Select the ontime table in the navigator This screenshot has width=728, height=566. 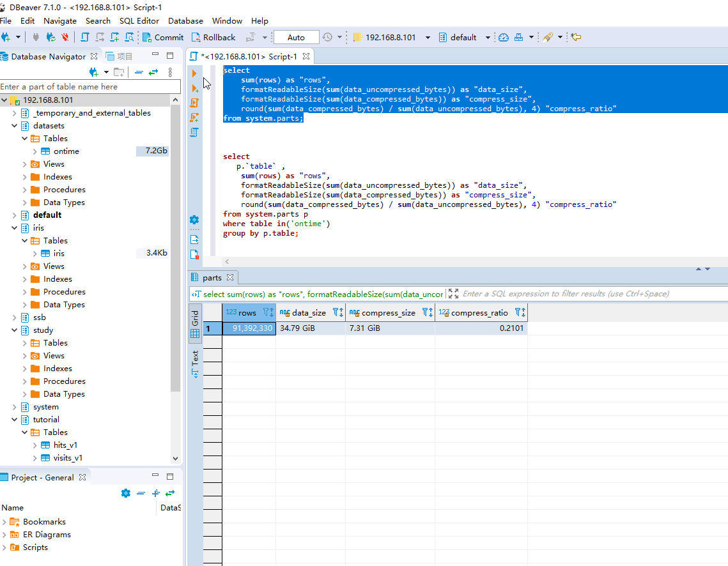coord(66,151)
